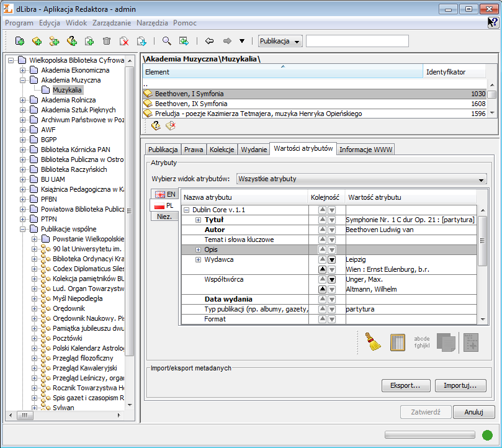
Task: Click the book with red X icon below list
Action: coord(171,126)
